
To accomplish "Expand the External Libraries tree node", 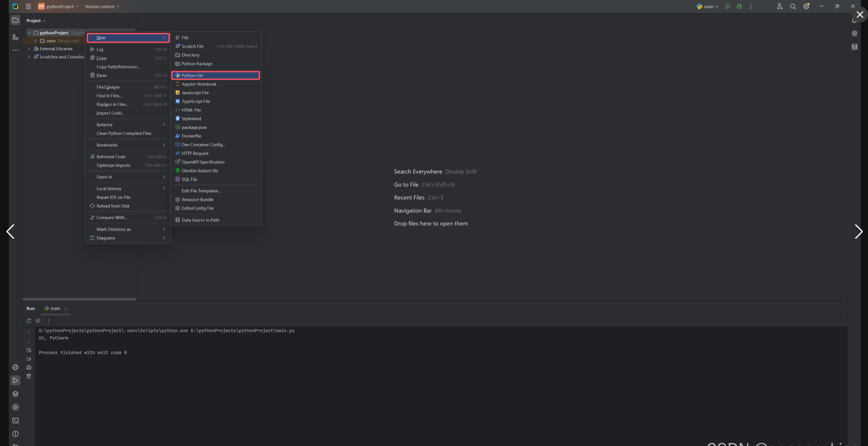I will pos(29,49).
